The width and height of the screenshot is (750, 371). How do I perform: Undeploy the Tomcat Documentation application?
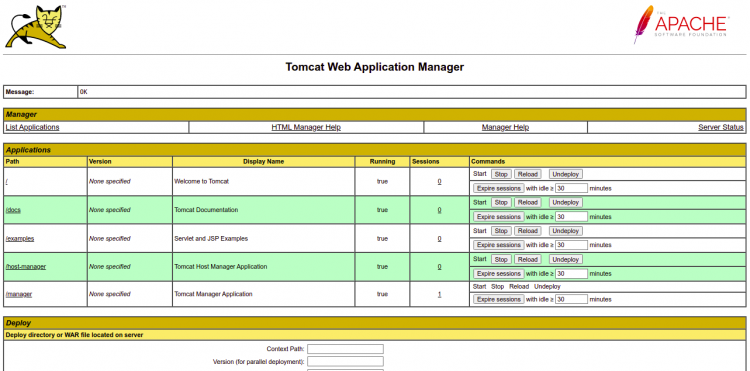[x=566, y=203]
